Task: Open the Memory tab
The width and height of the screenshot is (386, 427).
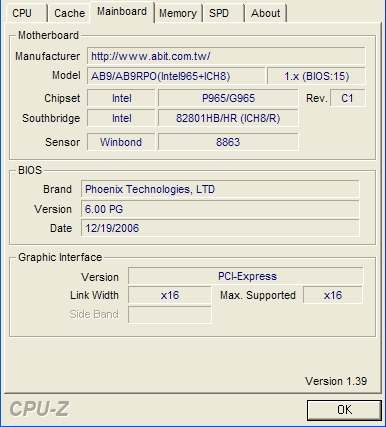Action: (x=178, y=13)
